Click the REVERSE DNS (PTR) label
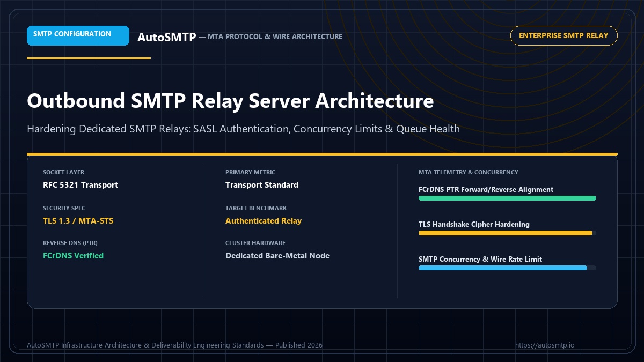644x362 pixels. pos(70,243)
